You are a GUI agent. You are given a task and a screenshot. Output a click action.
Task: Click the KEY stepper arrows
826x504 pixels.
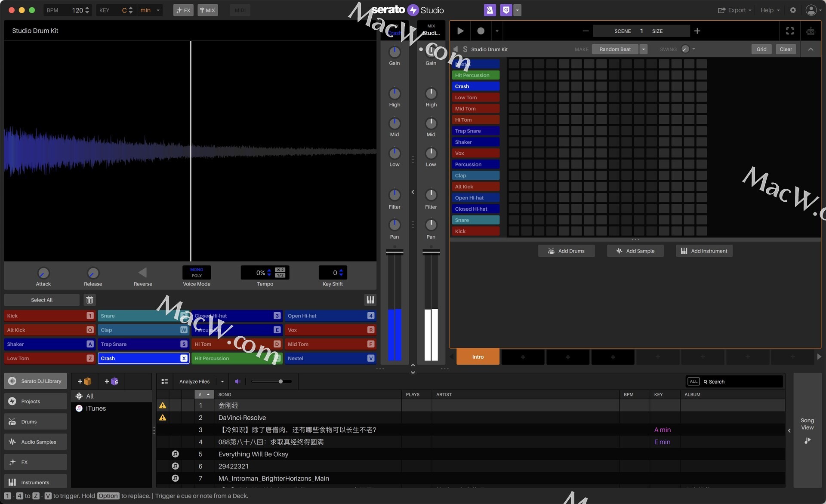point(131,10)
